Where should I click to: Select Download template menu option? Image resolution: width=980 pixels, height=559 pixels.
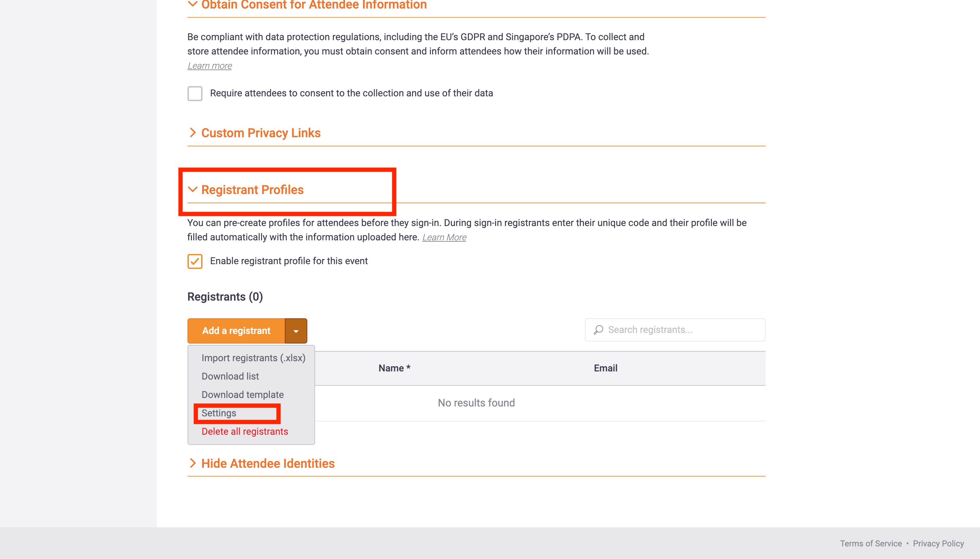[243, 395]
